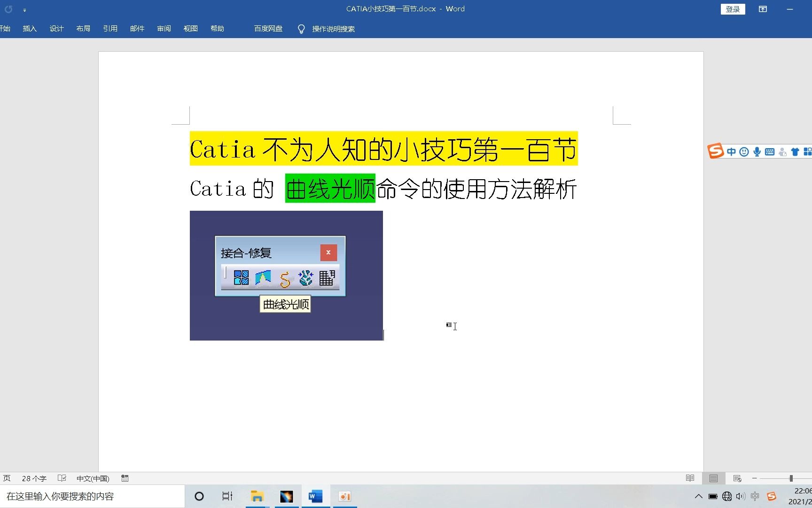Switch to Print Layout view

pyautogui.click(x=713, y=478)
